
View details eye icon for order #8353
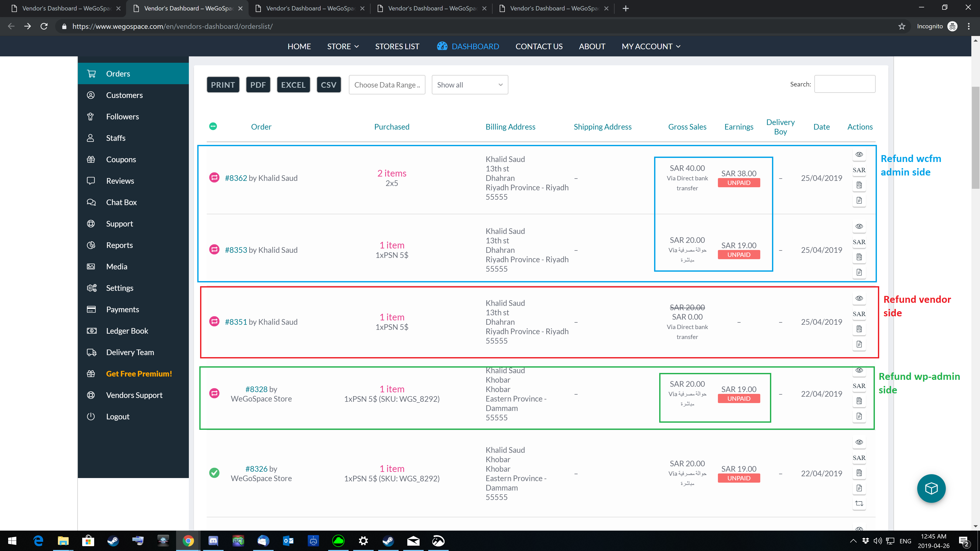tap(859, 226)
